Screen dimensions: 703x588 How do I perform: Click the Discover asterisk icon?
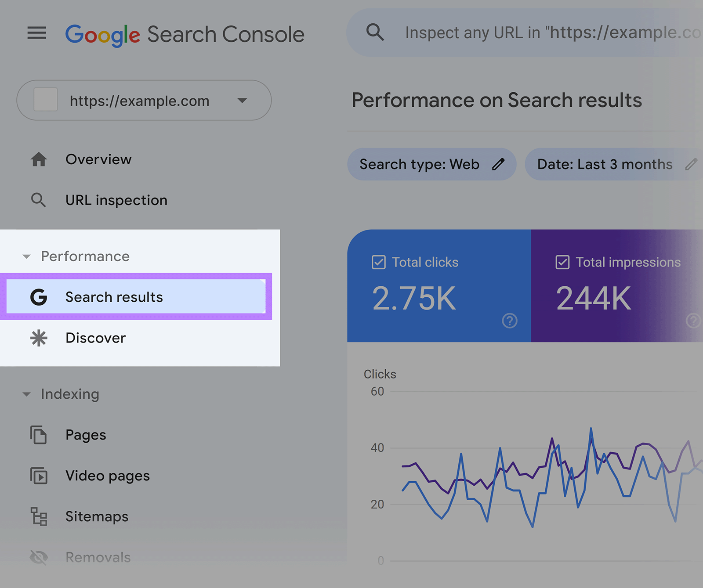tap(39, 338)
